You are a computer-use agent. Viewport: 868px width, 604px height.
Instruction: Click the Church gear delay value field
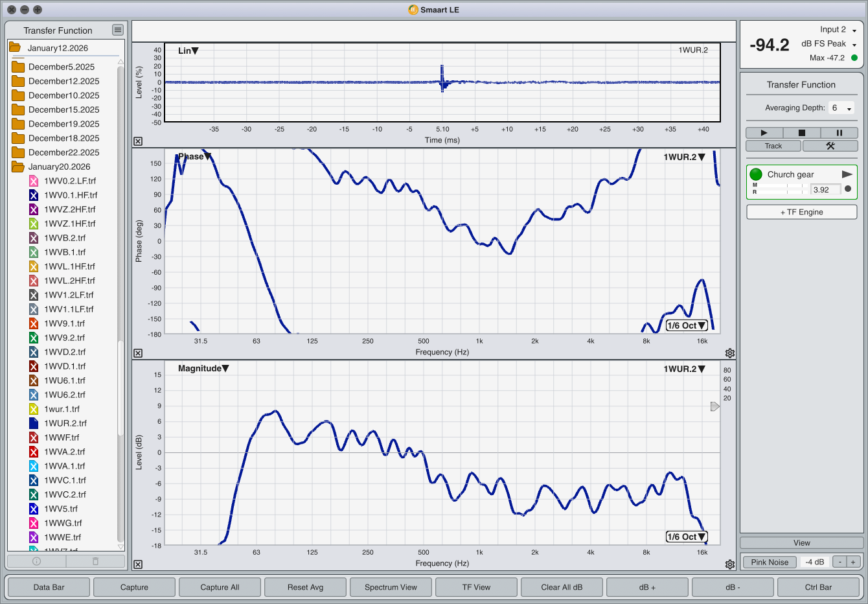[x=825, y=190]
